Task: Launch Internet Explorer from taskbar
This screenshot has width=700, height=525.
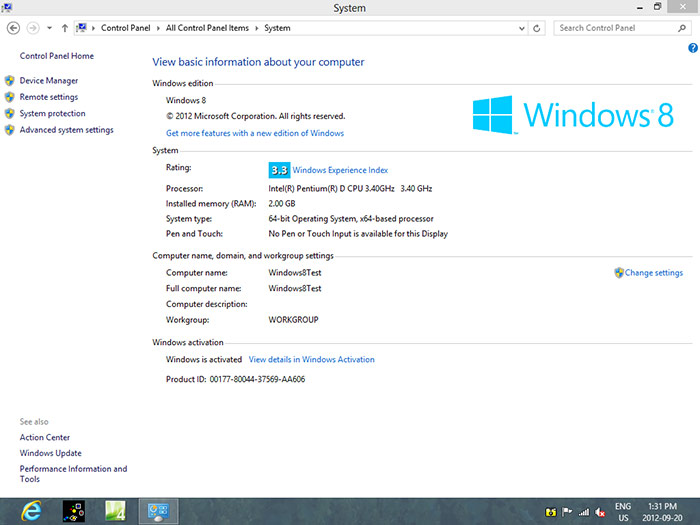Action: pyautogui.click(x=31, y=511)
